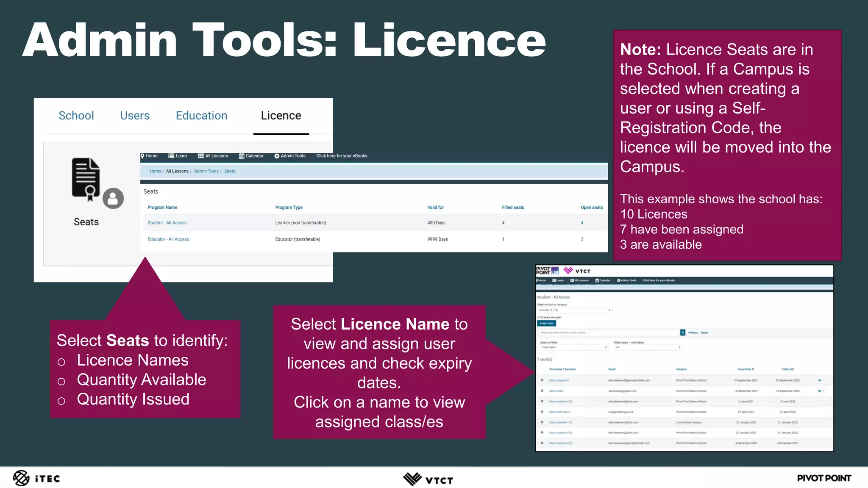868x488 pixels.
Task: Open Student - All Access program link
Action: (x=167, y=223)
